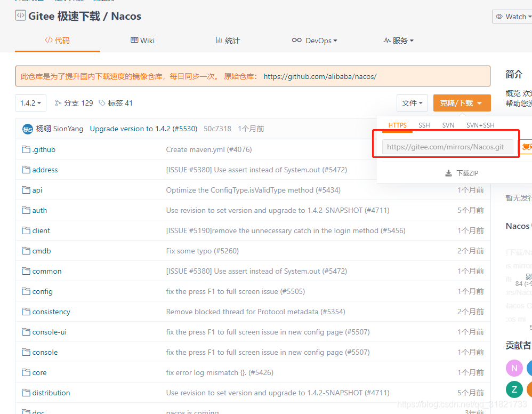Click the api folder icon
This screenshot has width=532, height=414.
[x=26, y=190]
